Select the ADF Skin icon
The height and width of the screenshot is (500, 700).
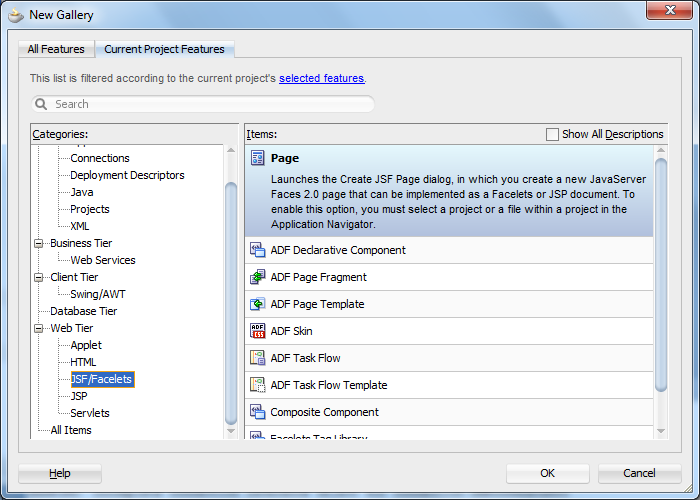pos(257,331)
